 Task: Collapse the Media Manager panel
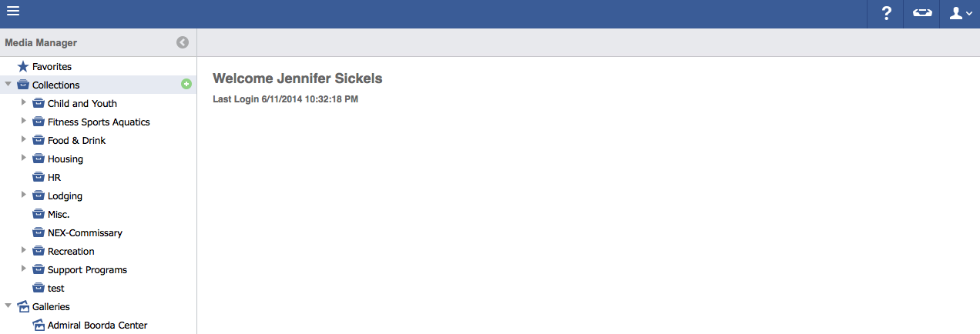coord(183,42)
